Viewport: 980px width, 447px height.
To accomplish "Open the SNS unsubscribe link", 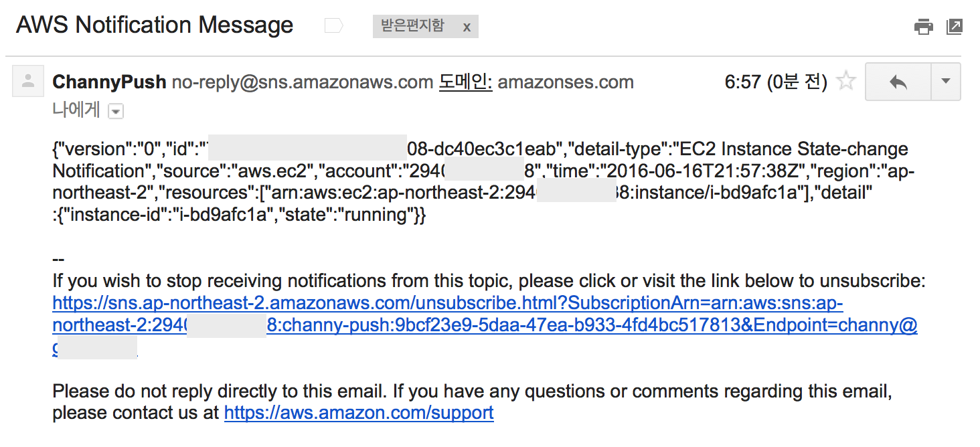I will (447, 303).
